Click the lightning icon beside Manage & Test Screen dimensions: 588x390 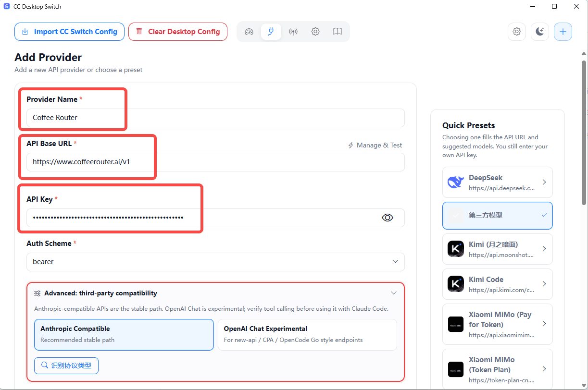(x=351, y=145)
